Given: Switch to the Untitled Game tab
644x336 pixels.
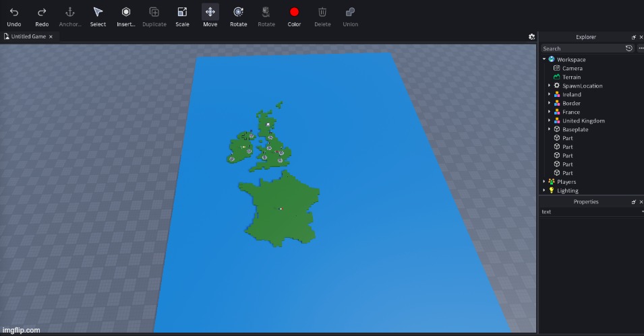Looking at the screenshot, I should (x=27, y=36).
